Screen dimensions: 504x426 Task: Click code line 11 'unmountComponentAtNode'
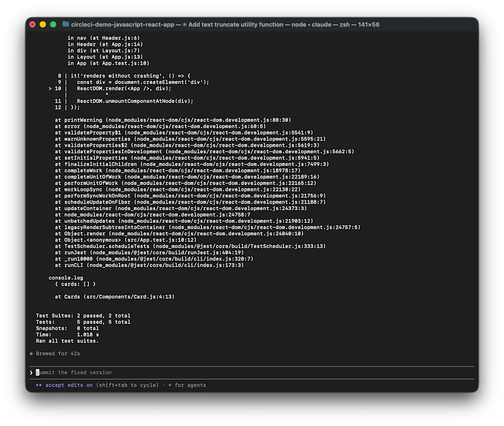(124, 101)
